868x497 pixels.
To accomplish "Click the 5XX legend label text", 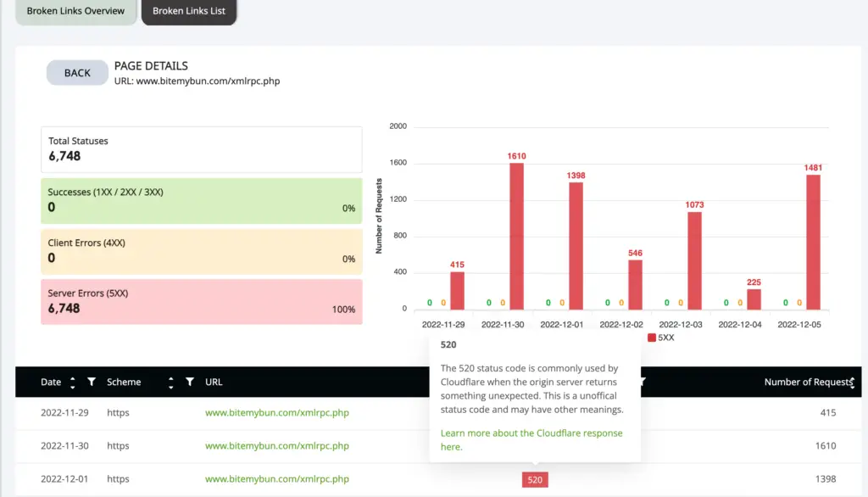I will point(666,338).
